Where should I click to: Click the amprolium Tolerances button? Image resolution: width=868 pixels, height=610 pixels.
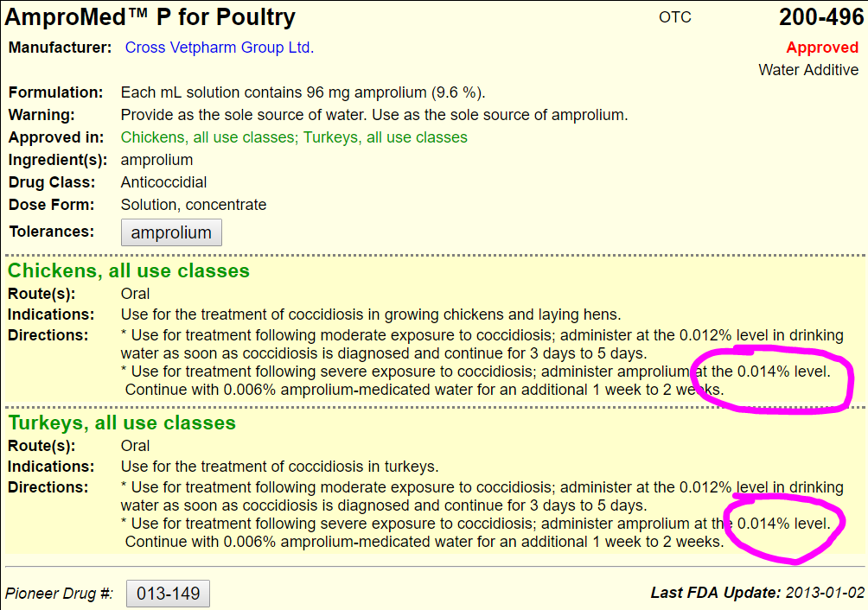[x=171, y=232]
